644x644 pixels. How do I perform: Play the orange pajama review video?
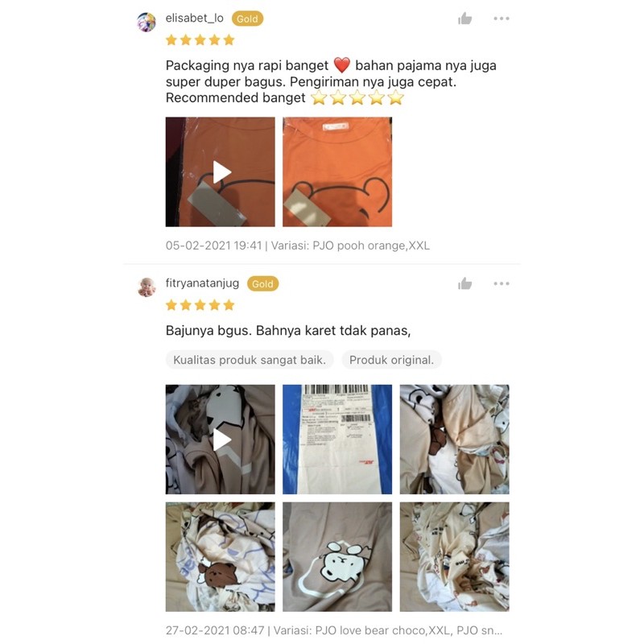pos(220,171)
